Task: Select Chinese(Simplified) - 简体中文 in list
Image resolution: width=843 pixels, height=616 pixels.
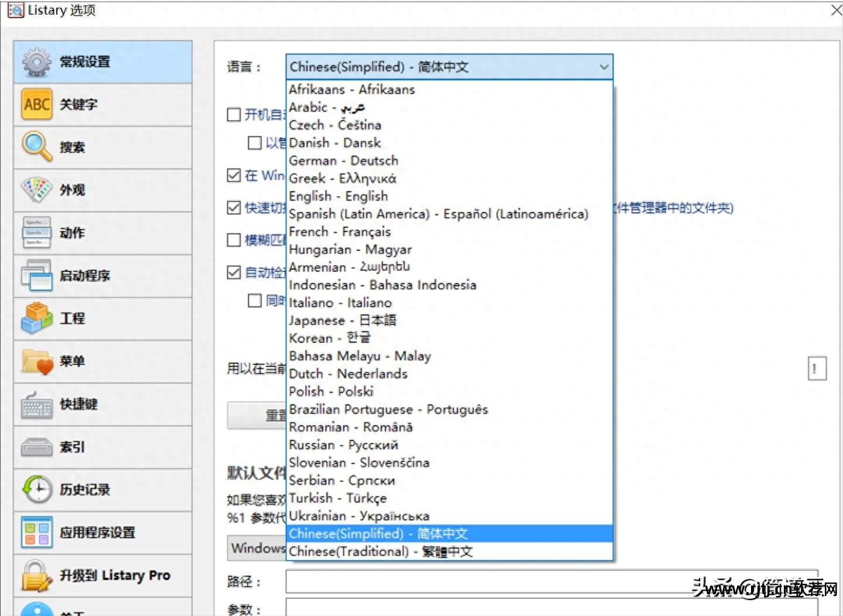Action: (450, 533)
